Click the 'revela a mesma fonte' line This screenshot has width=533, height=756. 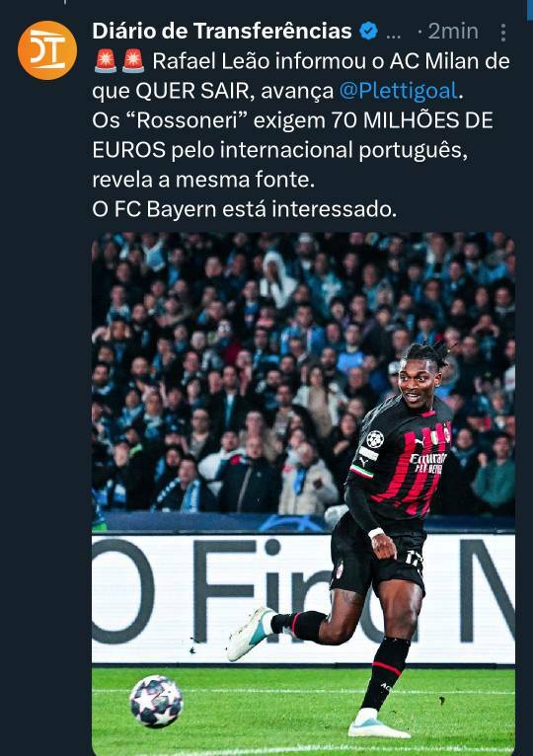point(203,180)
